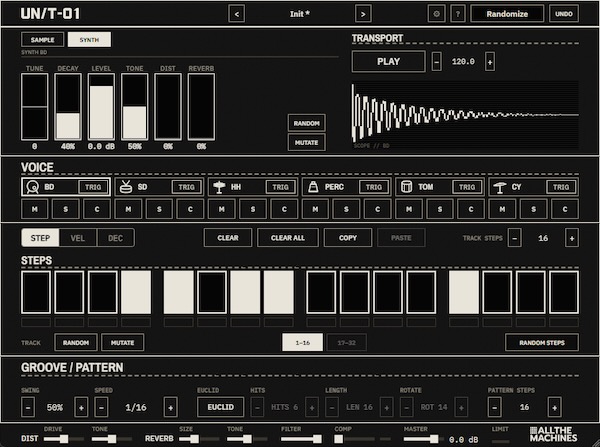Click CLEAR ALL button
Viewport: 600px width, 447px height.
pyautogui.click(x=288, y=238)
